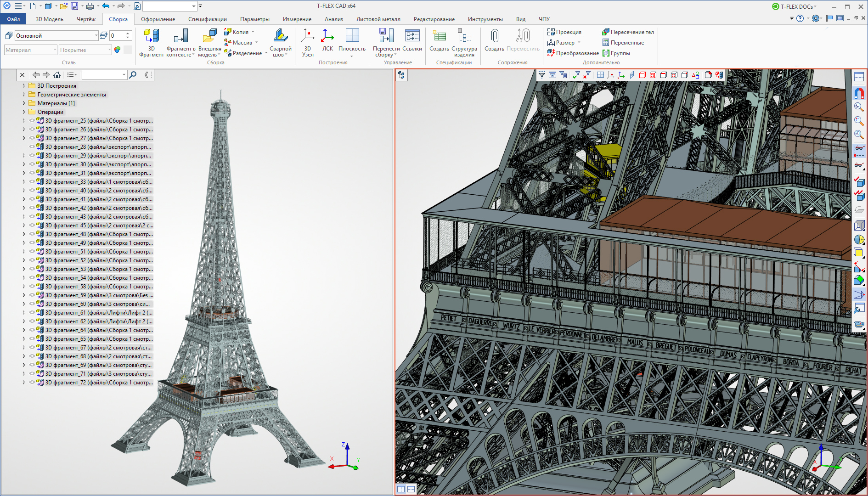
Task: Expand the Материалы [1] folder
Action: click(24, 103)
